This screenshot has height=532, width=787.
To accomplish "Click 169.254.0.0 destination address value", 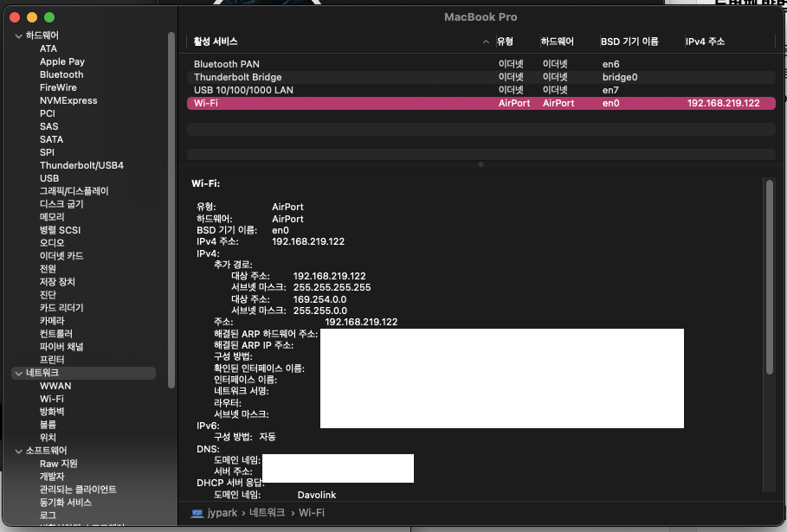I will (x=319, y=299).
